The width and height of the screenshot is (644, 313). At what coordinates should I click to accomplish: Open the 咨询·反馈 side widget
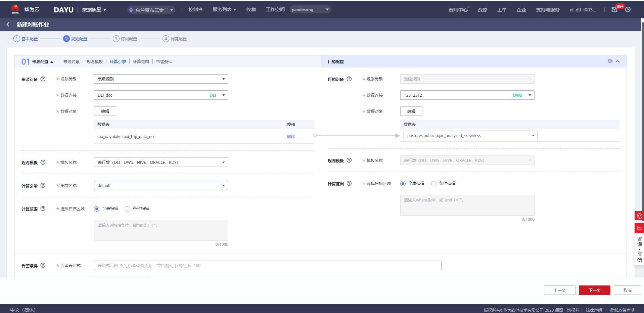(x=639, y=249)
